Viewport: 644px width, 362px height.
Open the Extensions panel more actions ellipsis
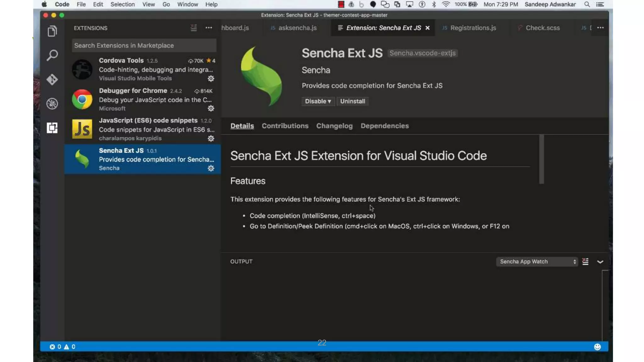(x=209, y=28)
